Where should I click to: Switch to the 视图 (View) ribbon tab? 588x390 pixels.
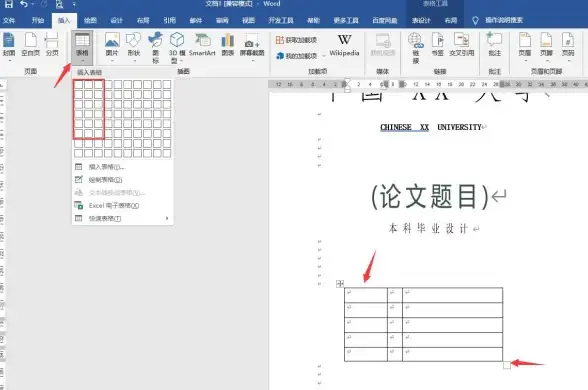tap(248, 20)
